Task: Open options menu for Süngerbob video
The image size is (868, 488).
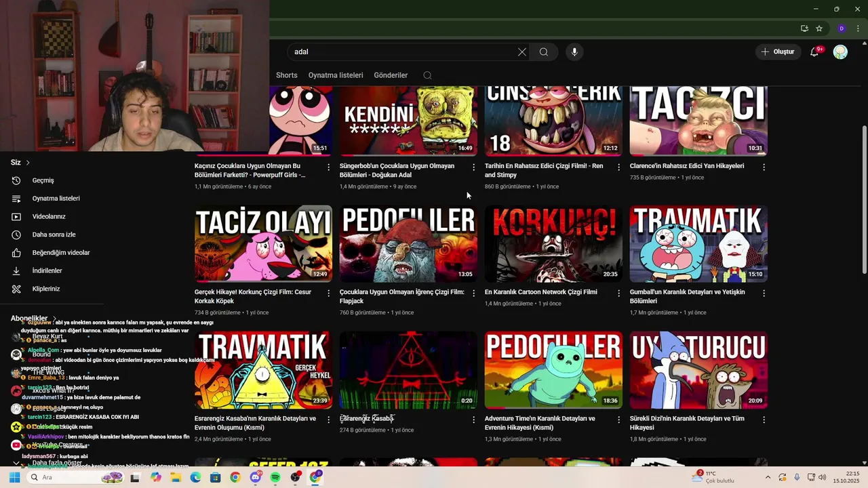Action: 474,167
